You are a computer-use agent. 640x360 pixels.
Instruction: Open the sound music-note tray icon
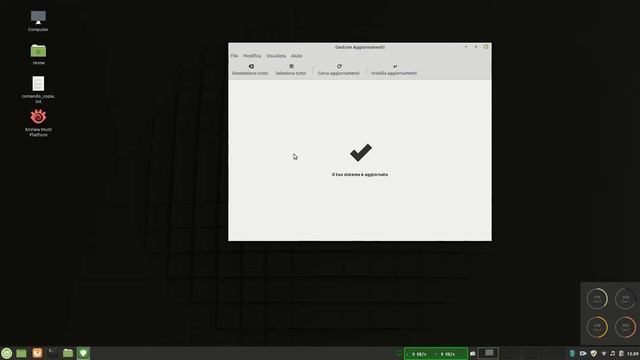pos(612,353)
